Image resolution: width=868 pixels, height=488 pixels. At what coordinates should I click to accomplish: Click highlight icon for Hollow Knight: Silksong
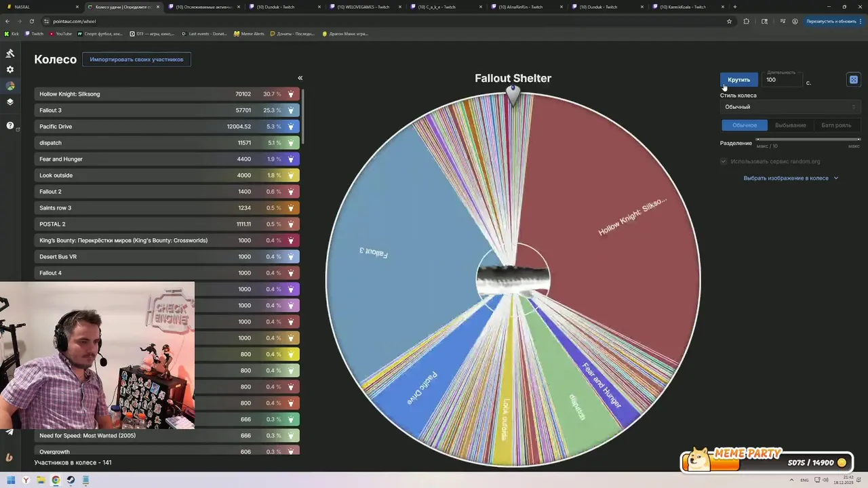click(x=291, y=94)
